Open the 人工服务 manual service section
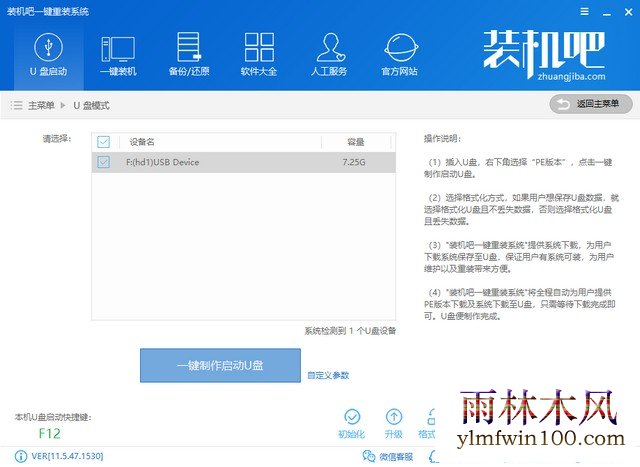Screen dimensions: 640x467 pos(329,56)
